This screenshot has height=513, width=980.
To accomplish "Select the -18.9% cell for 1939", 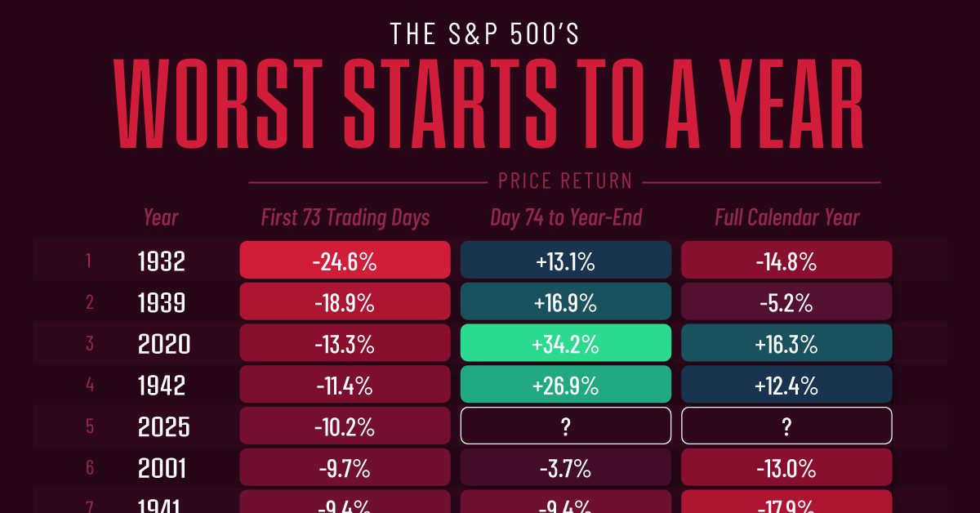I will coord(345,302).
